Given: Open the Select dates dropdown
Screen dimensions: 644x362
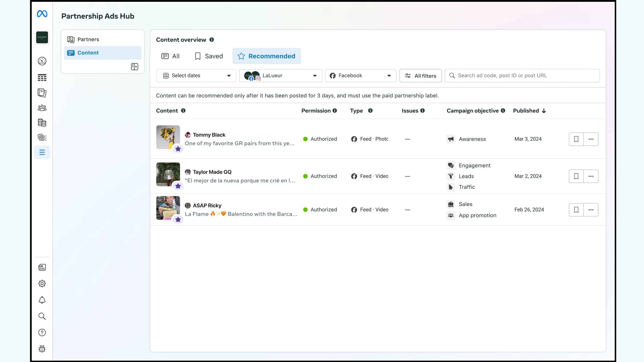Looking at the screenshot, I should (x=196, y=76).
